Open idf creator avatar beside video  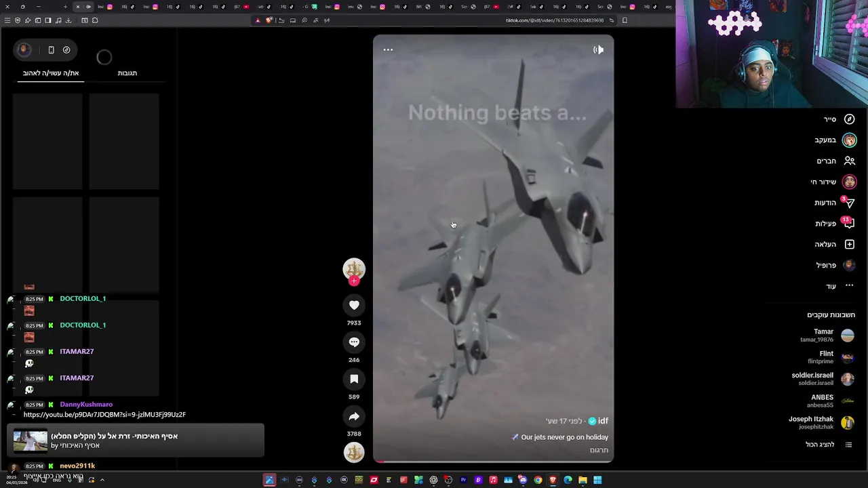pyautogui.click(x=354, y=269)
